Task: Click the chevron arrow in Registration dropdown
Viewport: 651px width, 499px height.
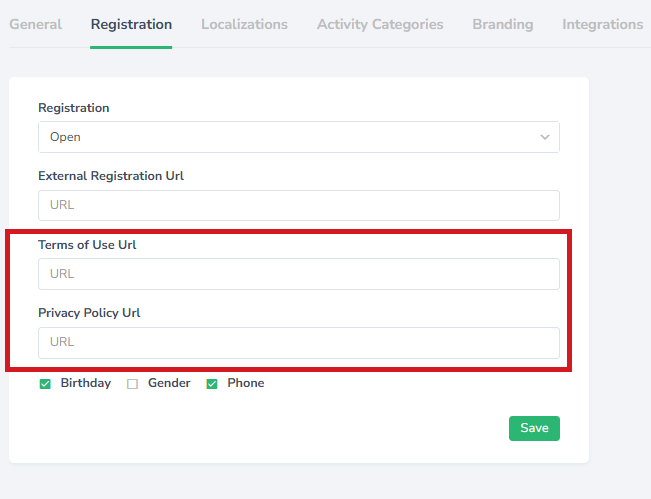Action: (x=545, y=137)
